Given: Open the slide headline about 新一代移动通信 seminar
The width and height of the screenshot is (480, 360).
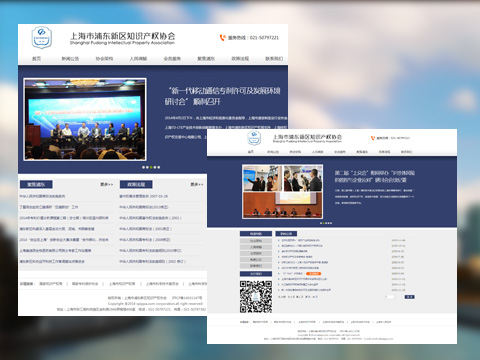Looking at the screenshot, I should click(x=223, y=96).
